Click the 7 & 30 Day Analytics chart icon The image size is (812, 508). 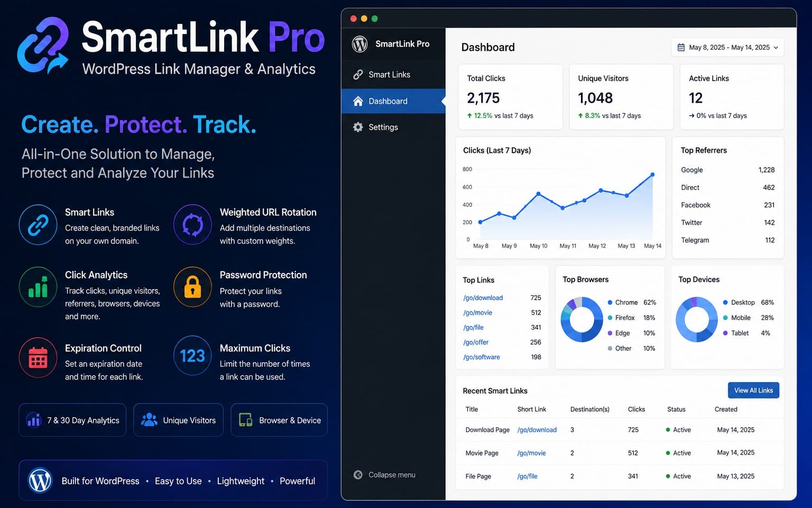[x=34, y=420]
